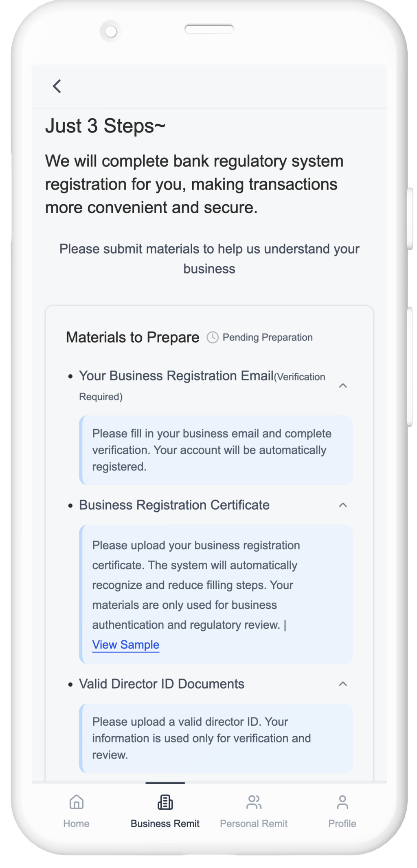Image resolution: width=417 pixels, height=868 pixels.
Task: Collapse the Business Registration Certificate chevron
Action: [343, 505]
